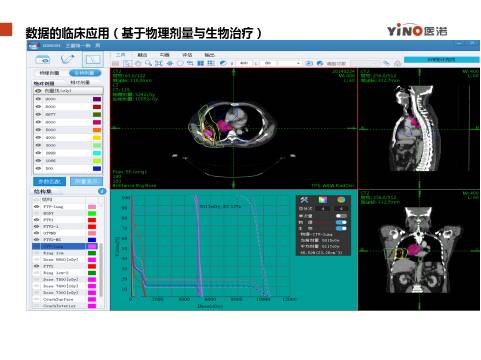Click the blue left button below isodose list
Image resolution: width=481 pixels, height=360 pixels.
click(49, 182)
